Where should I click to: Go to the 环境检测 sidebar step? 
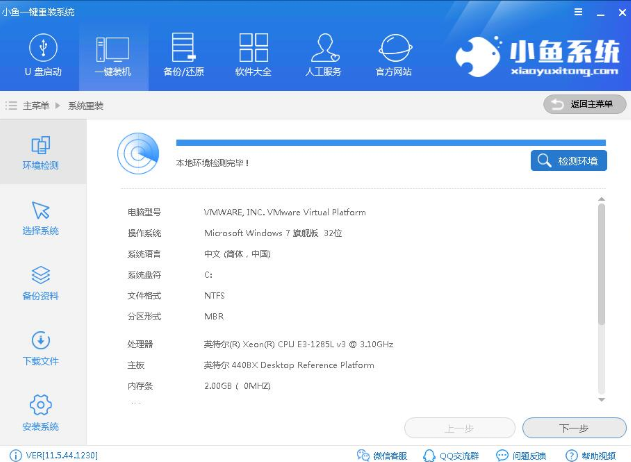(x=41, y=153)
